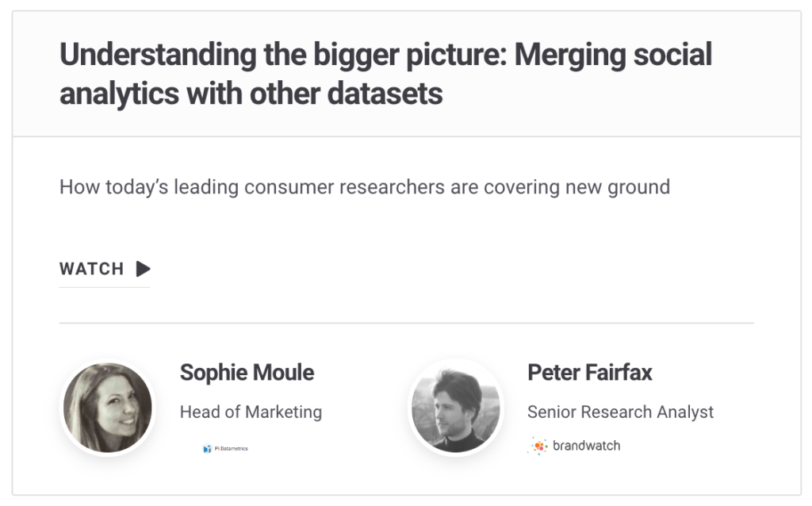Viewport: 812px width, 506px height.
Task: Click the Pi Datametrics company name text
Action: pos(231,449)
